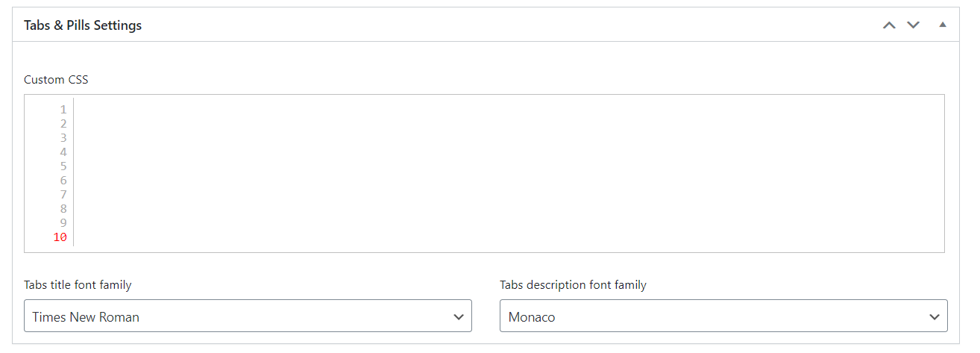Select line number 5 in CSS editor
Viewport: 980px width, 353px height.
point(63,166)
